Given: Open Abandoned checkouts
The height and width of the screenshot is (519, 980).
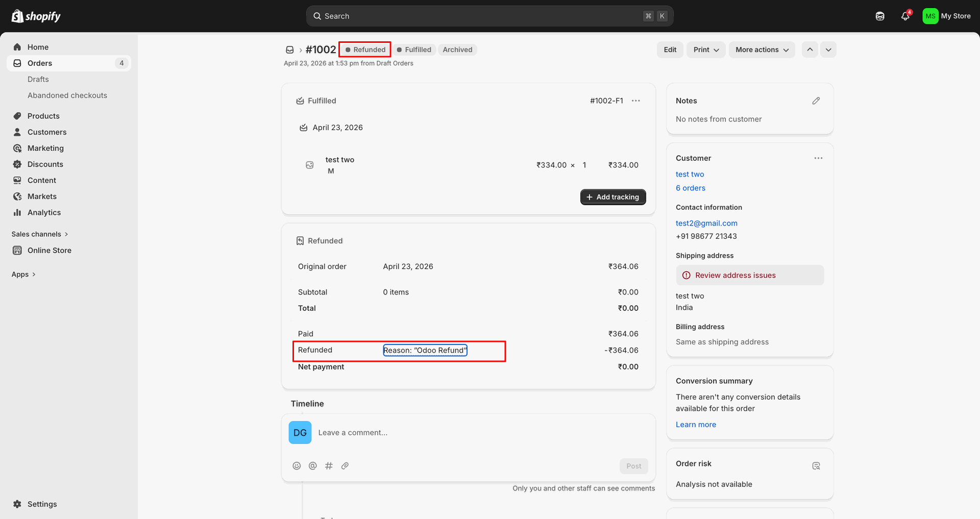Looking at the screenshot, I should click(x=67, y=95).
